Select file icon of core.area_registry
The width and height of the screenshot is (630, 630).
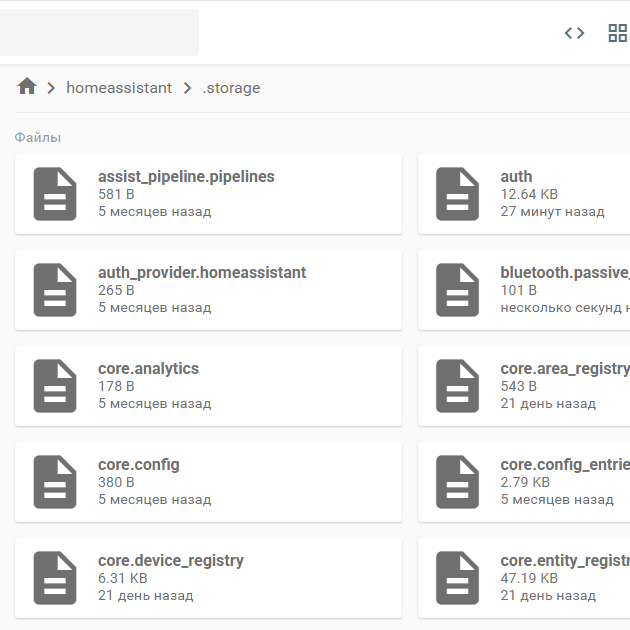point(457,386)
